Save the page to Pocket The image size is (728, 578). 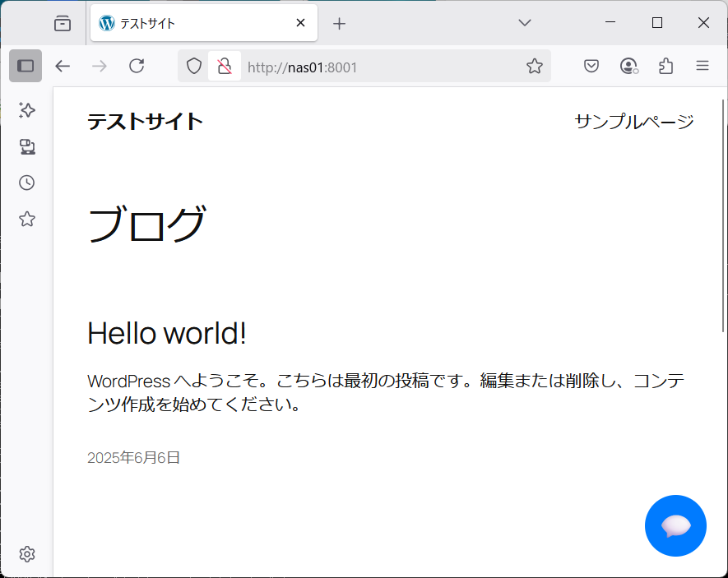[591, 67]
